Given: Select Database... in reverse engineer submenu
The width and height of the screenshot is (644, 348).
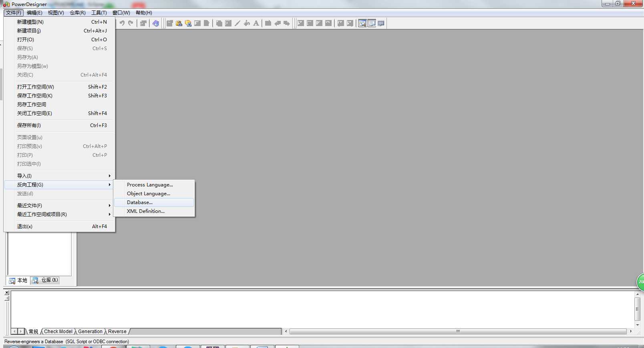Looking at the screenshot, I should pyautogui.click(x=154, y=202).
